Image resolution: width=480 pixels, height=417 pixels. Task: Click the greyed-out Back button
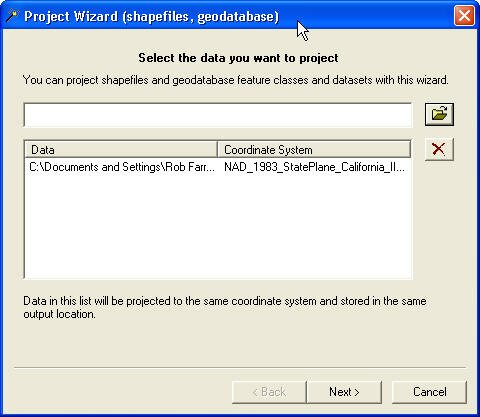click(x=269, y=392)
